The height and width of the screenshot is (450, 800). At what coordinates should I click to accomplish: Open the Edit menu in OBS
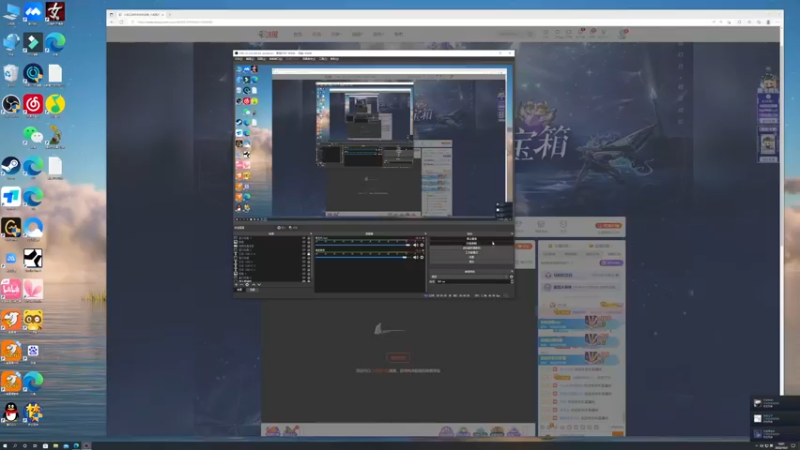251,59
